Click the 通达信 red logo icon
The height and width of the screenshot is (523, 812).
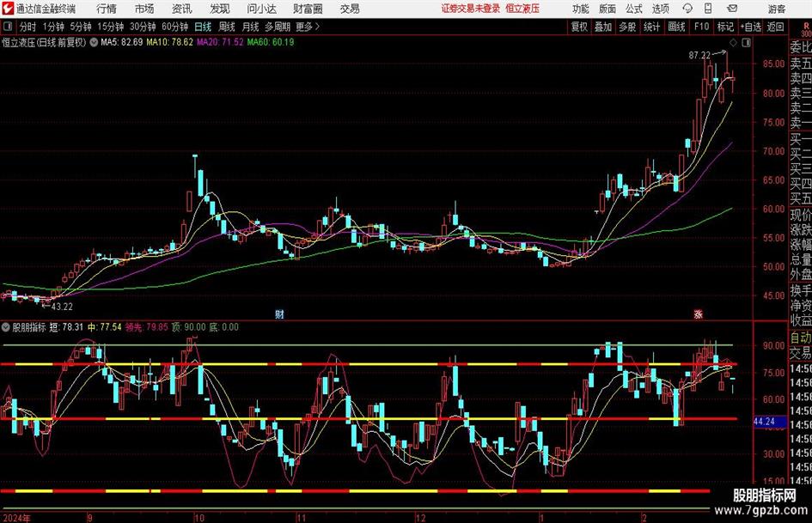point(7,9)
